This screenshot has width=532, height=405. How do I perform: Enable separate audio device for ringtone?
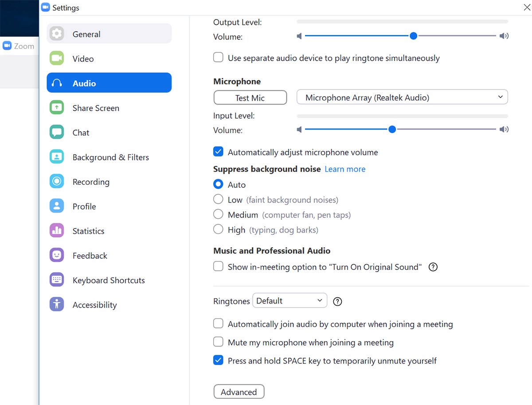point(218,58)
